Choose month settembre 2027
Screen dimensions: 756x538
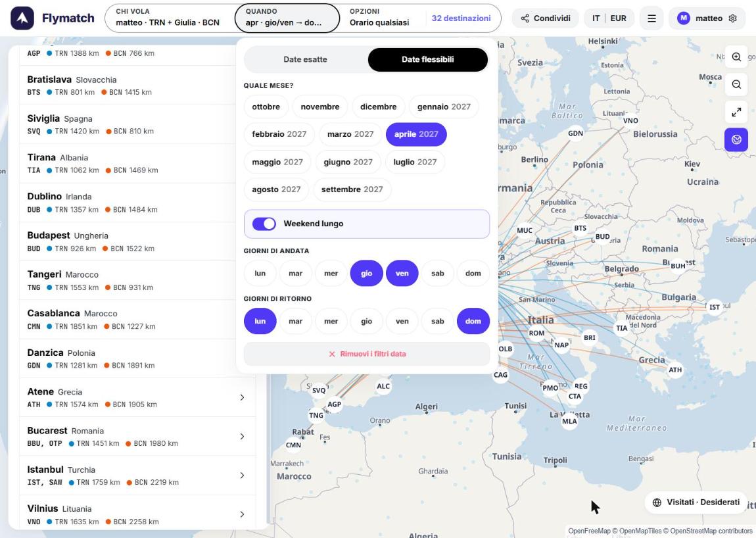coord(352,189)
